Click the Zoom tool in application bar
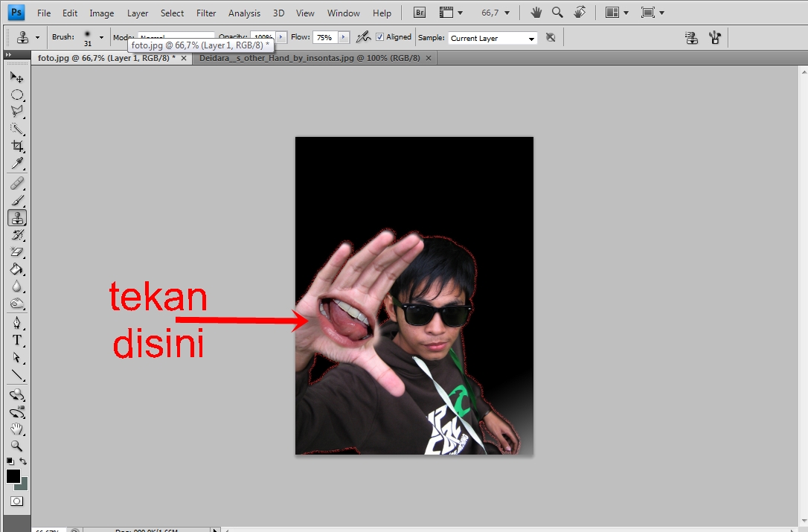 coord(557,13)
